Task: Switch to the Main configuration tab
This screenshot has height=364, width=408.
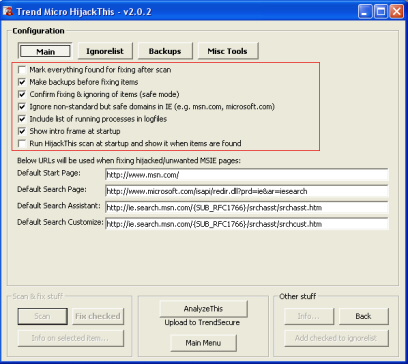Action: point(45,51)
